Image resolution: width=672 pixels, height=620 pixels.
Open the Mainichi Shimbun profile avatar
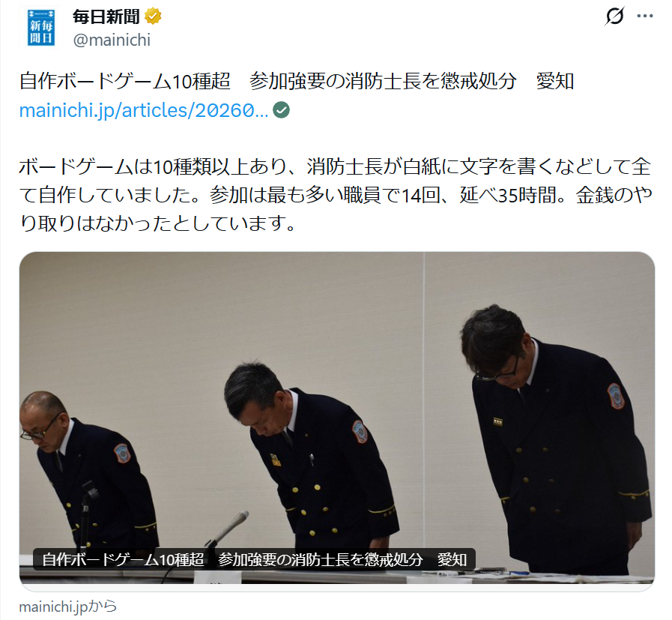tap(40, 28)
